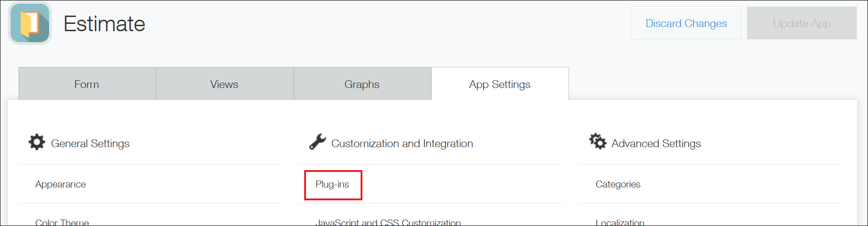Click the Advanced Settings section heading
This screenshot has height=226, width=868.
pos(656,143)
